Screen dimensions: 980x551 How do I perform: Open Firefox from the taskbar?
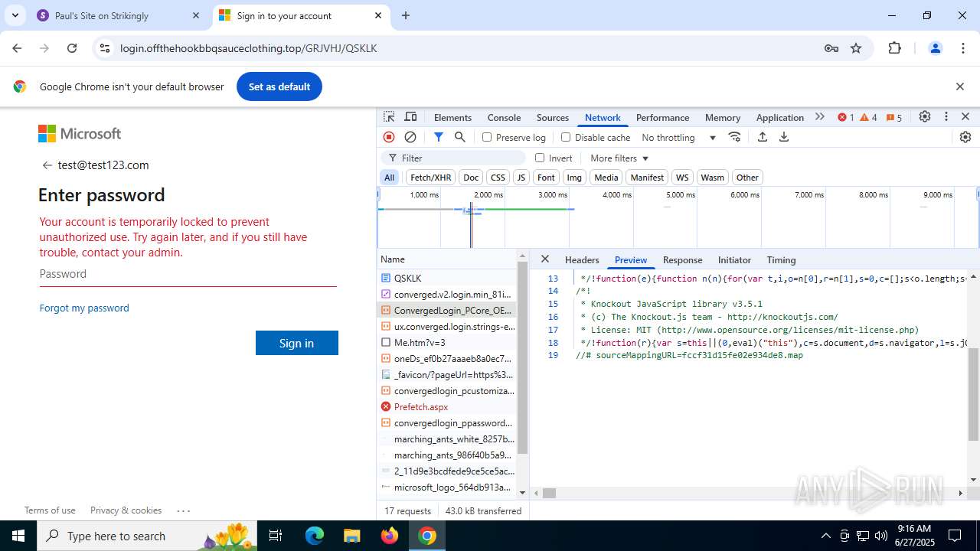(390, 536)
